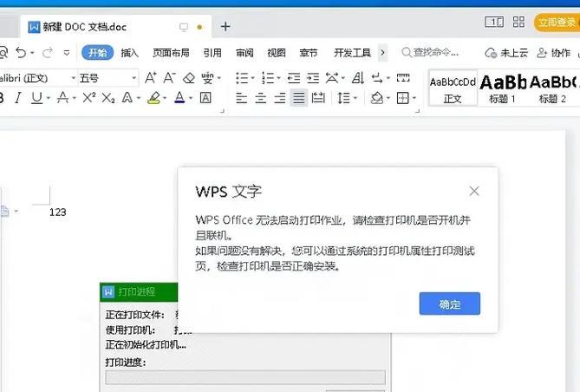Toggle justify alignment
The height and width of the screenshot is (392, 580).
point(298,98)
